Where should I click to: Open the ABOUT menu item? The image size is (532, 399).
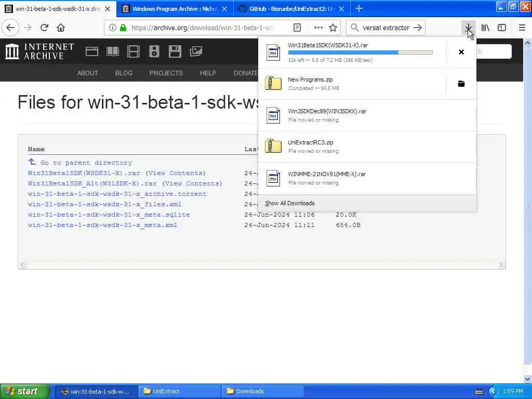click(x=87, y=73)
